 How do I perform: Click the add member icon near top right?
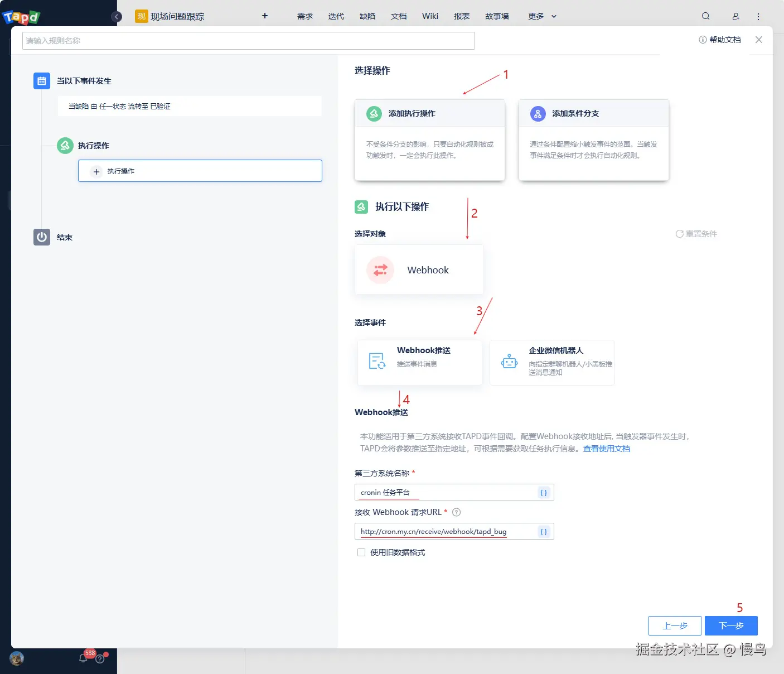pos(735,16)
